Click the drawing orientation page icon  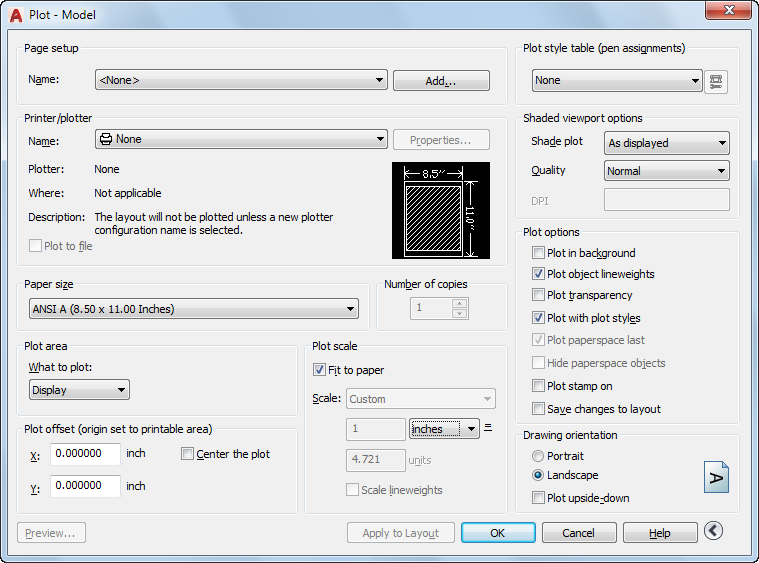point(716,477)
